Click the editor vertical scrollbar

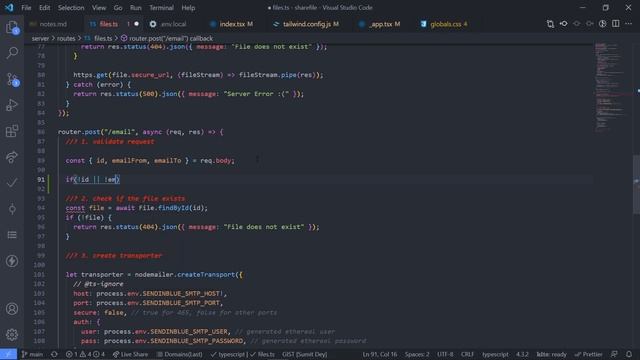coord(636,184)
